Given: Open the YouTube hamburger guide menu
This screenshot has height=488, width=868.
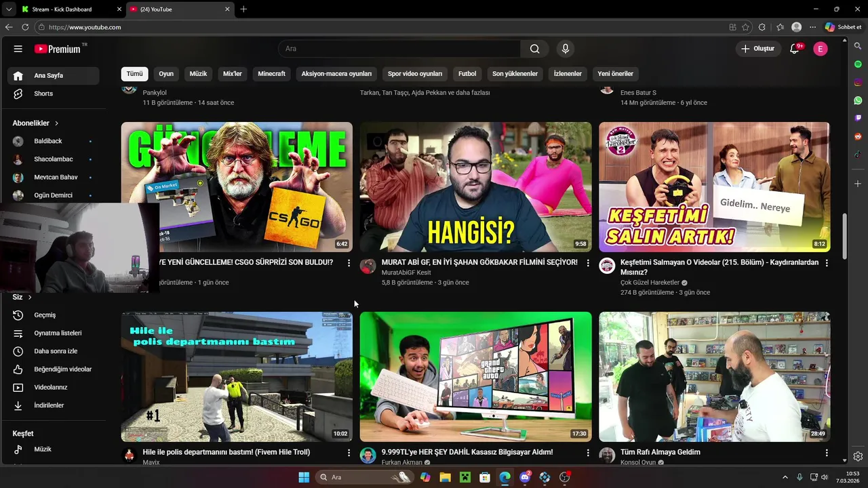Looking at the screenshot, I should [18, 49].
